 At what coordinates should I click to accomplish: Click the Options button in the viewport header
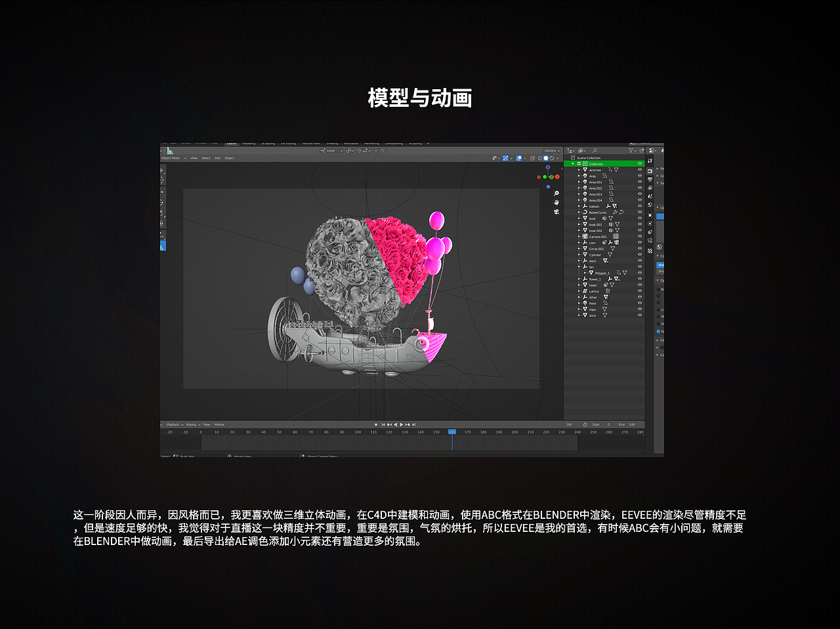point(551,151)
